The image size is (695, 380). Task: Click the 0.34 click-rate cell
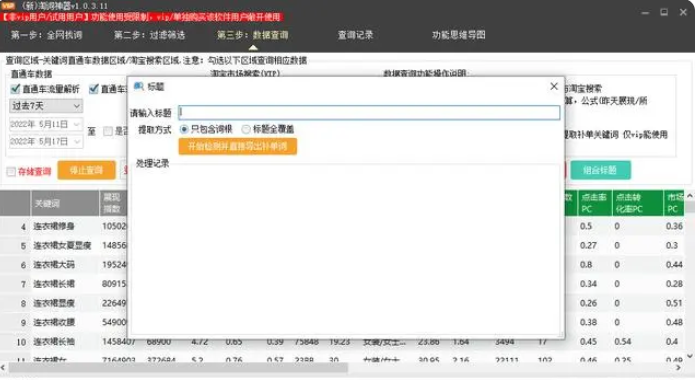point(588,284)
